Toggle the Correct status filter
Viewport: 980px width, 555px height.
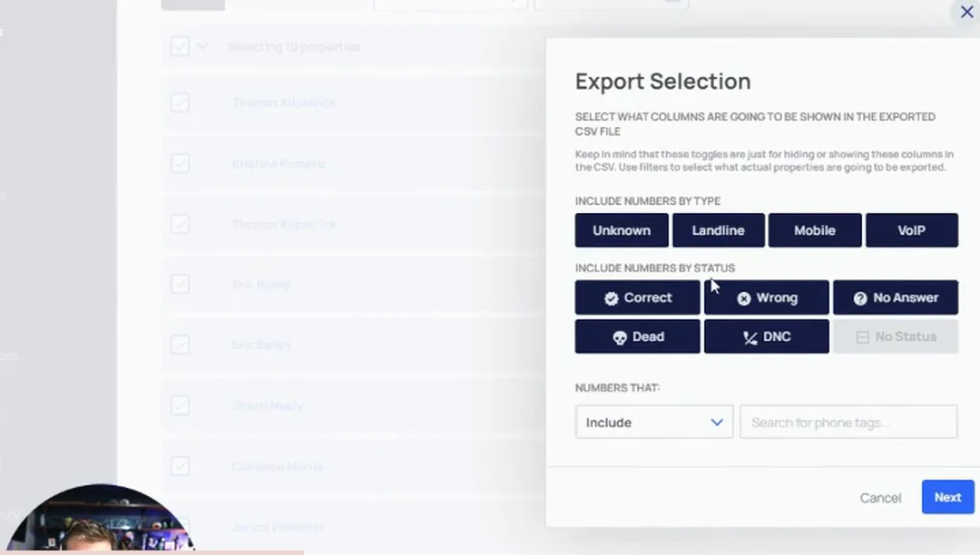coord(638,297)
